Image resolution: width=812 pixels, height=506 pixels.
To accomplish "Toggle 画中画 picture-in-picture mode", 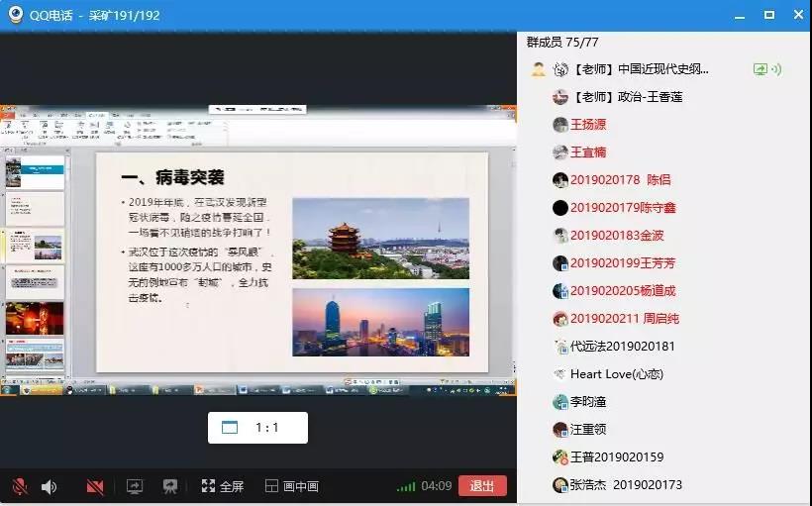I will [292, 486].
